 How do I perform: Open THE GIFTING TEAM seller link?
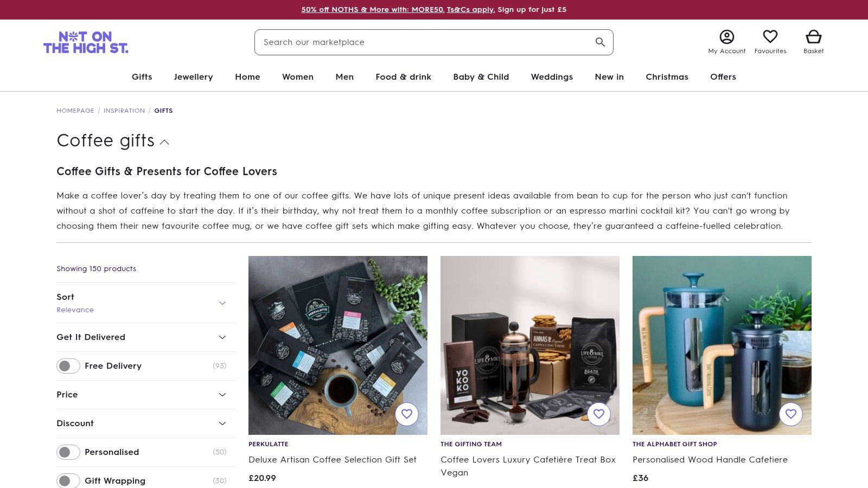(471, 444)
